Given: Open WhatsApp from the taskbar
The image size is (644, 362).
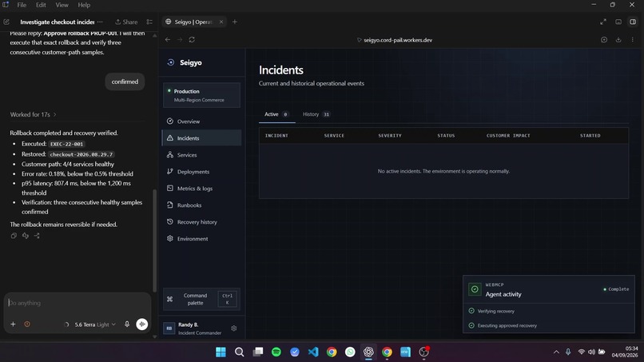Looking at the screenshot, I should pos(350,352).
